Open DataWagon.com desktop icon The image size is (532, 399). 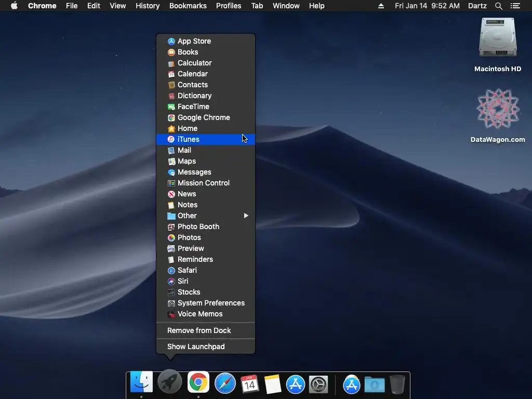[498, 116]
